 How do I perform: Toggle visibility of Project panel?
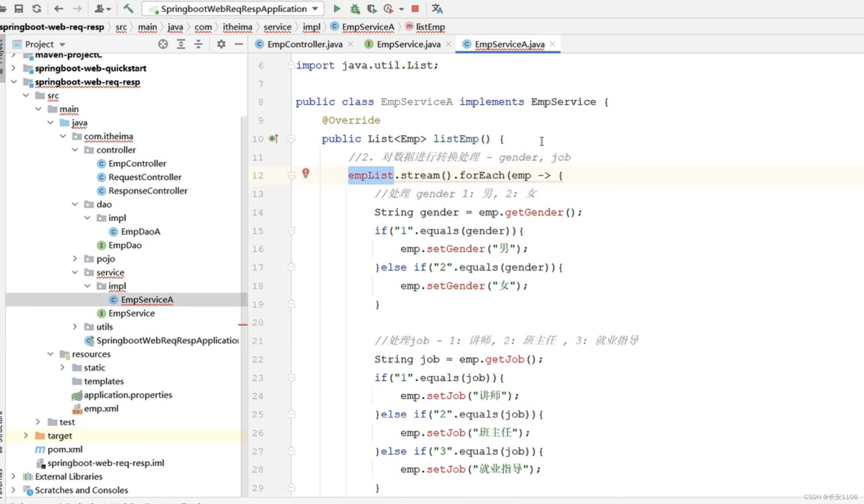click(x=238, y=44)
